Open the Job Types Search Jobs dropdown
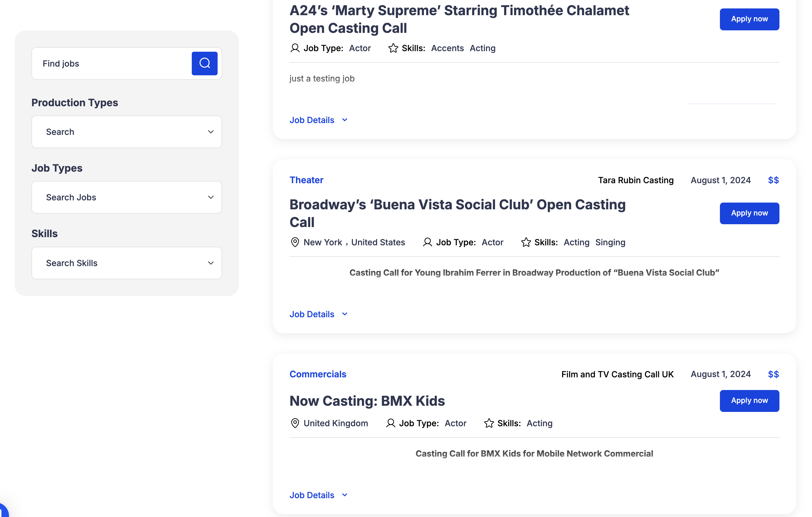Viewport: 812px width, 517px height. pyautogui.click(x=126, y=198)
